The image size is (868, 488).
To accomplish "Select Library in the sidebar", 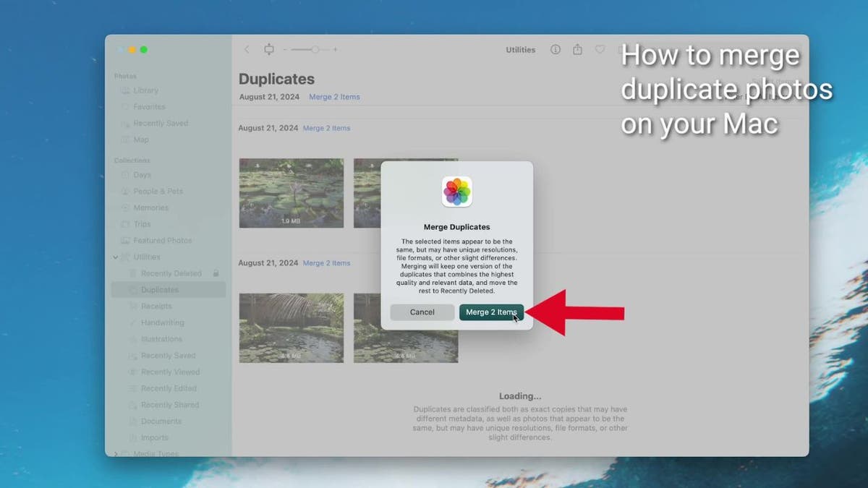I will [145, 90].
